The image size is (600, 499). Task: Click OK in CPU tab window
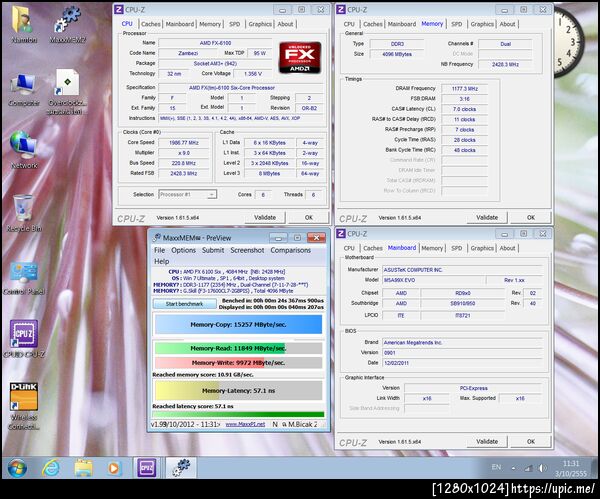coord(308,217)
